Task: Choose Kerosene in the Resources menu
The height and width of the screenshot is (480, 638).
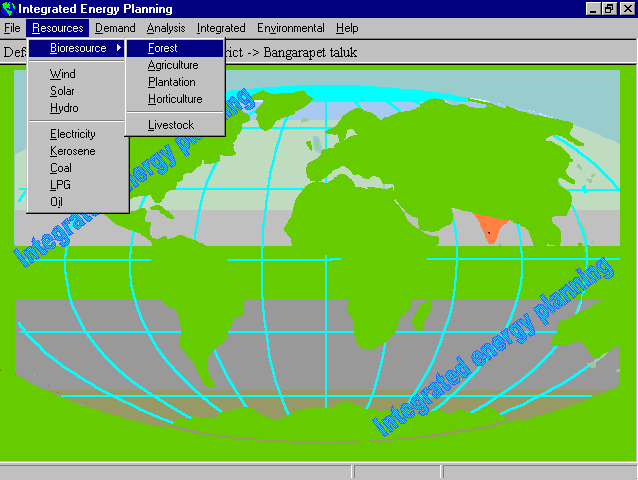Action: [x=72, y=151]
